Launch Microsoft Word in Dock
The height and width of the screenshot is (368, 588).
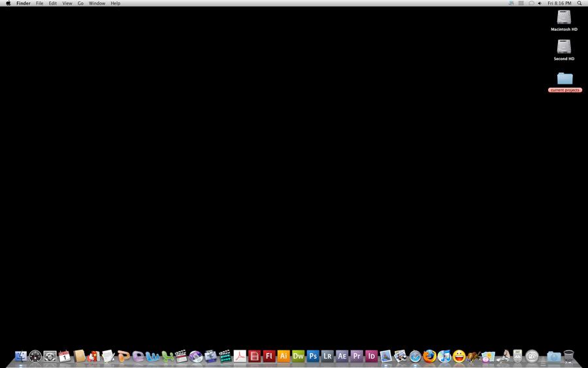pyautogui.click(x=152, y=356)
